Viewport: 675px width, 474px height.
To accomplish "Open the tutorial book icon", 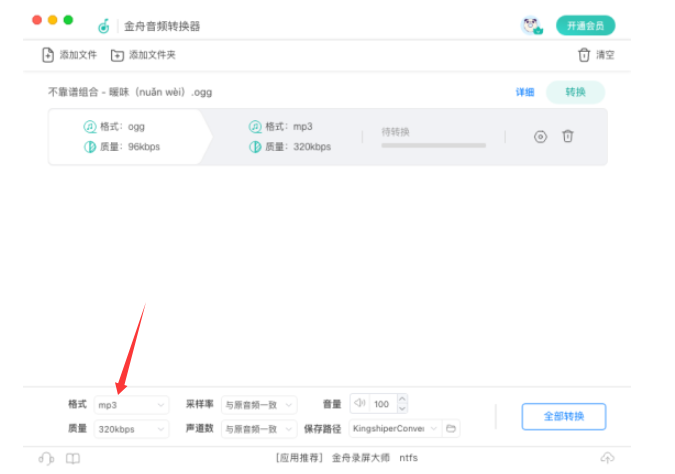I will coord(73,459).
